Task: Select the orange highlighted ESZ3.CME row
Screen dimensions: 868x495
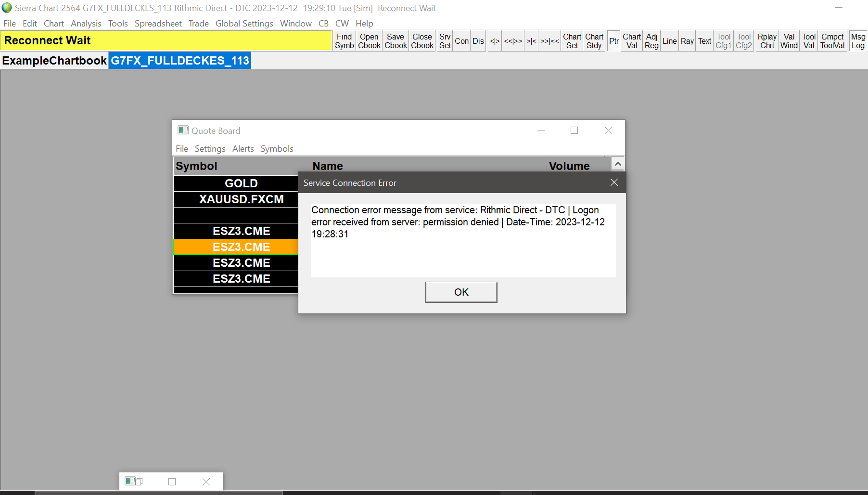Action: [236, 247]
